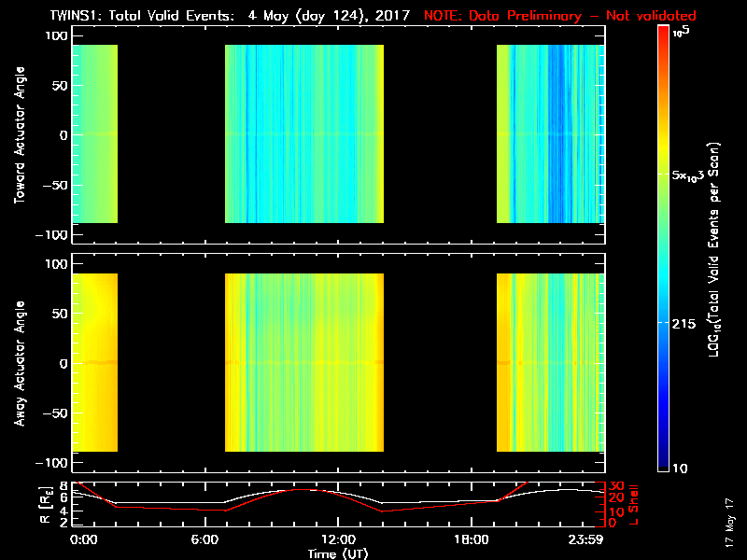Click the red 'L Shell' axis label
The image size is (747, 560).
point(633,505)
